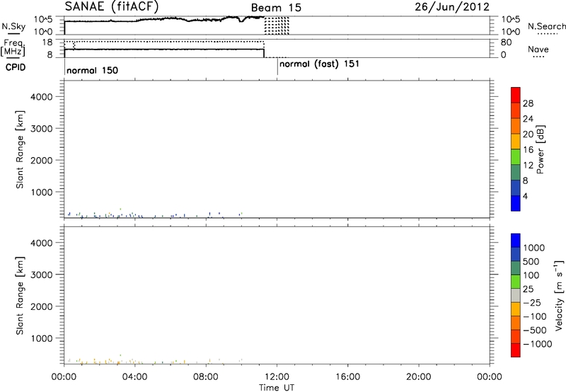566x392 pixels.
Task: Select the Beam 15 label
Action: pos(276,8)
